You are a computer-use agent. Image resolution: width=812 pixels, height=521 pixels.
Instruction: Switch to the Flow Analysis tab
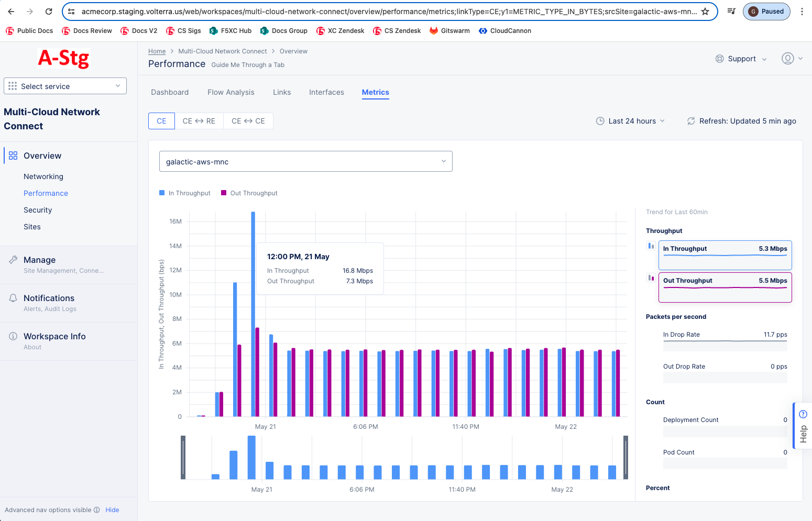(231, 92)
